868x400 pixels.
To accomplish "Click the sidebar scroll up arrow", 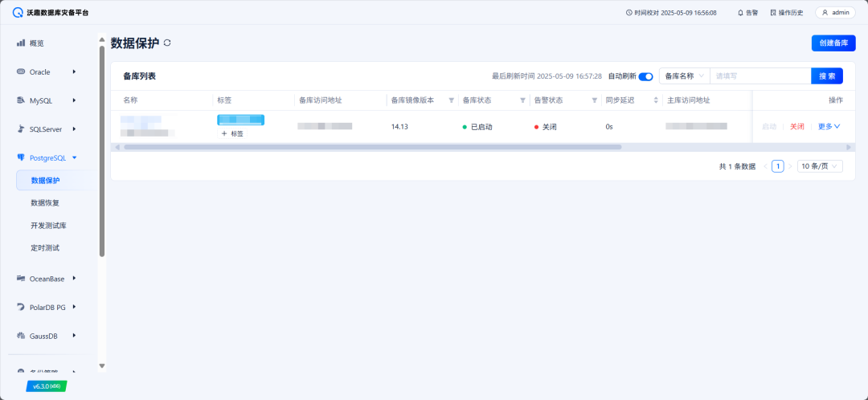I will 102,39.
